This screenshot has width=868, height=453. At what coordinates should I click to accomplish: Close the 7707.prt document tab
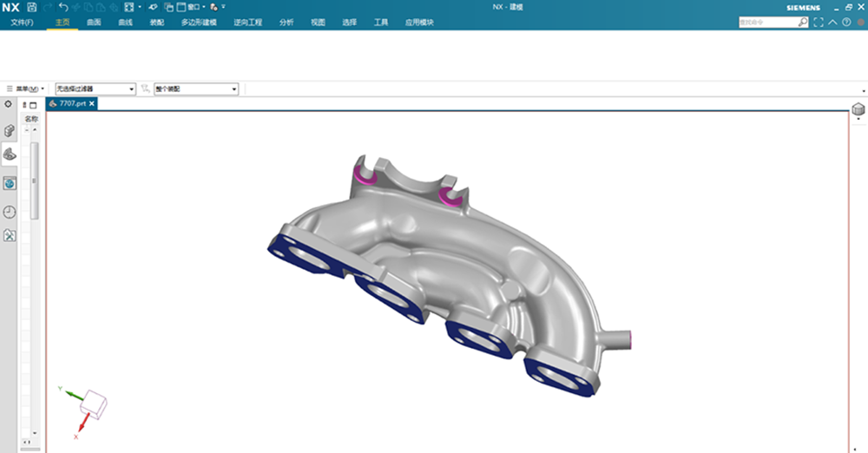pyautogui.click(x=92, y=103)
